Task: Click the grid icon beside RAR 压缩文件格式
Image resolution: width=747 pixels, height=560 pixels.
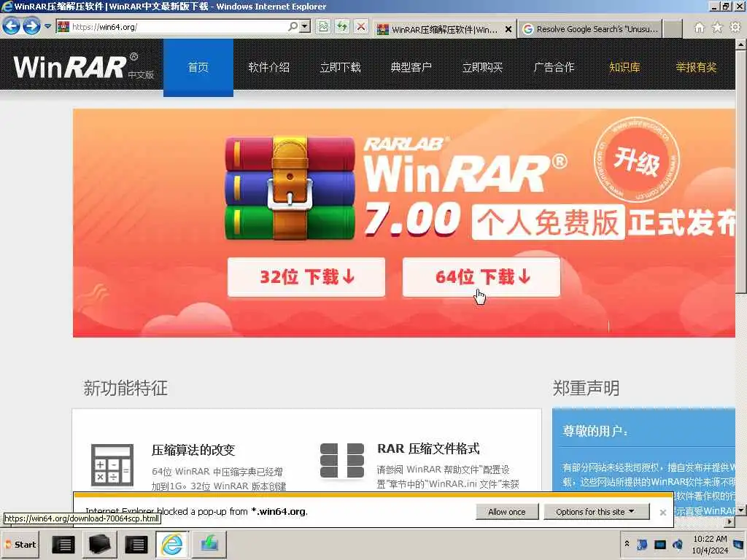Action: pos(342,461)
